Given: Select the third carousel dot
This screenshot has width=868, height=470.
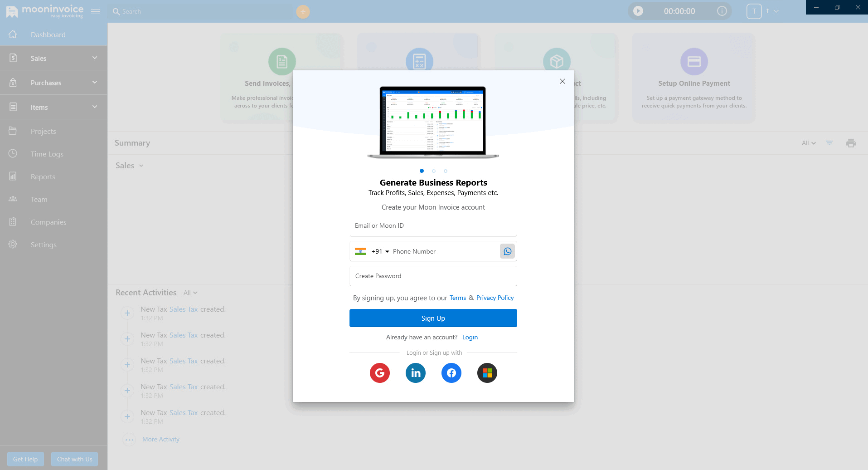Looking at the screenshot, I should [x=446, y=171].
